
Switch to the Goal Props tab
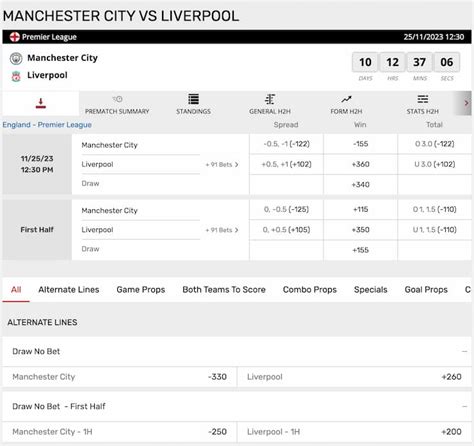426,290
